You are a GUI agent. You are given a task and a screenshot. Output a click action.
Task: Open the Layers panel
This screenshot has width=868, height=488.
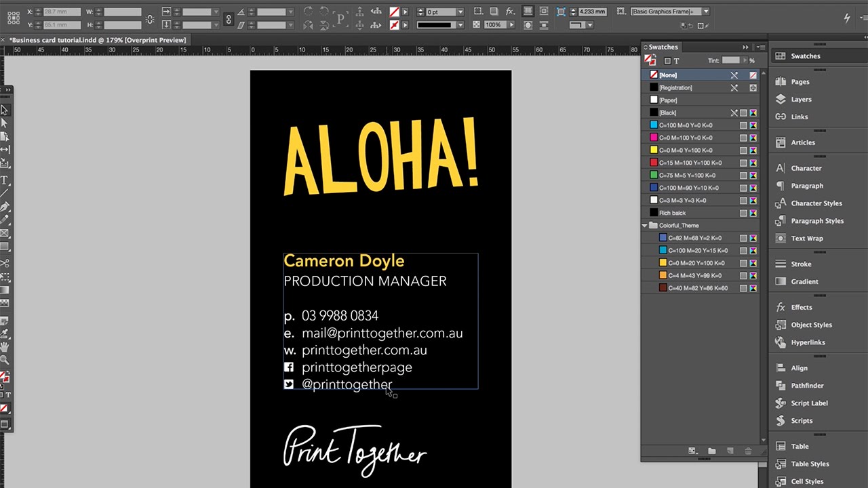[801, 100]
